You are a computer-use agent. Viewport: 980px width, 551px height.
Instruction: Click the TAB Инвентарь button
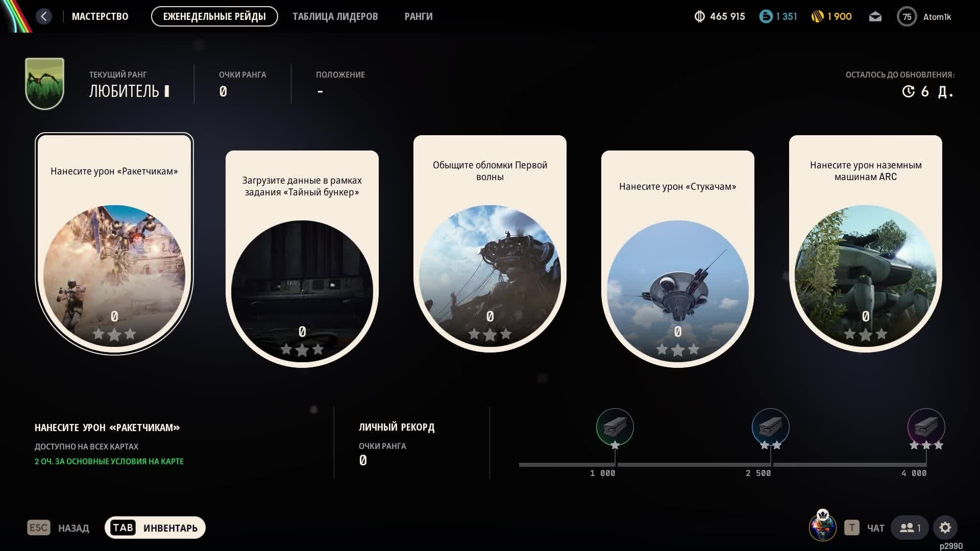pyautogui.click(x=155, y=528)
